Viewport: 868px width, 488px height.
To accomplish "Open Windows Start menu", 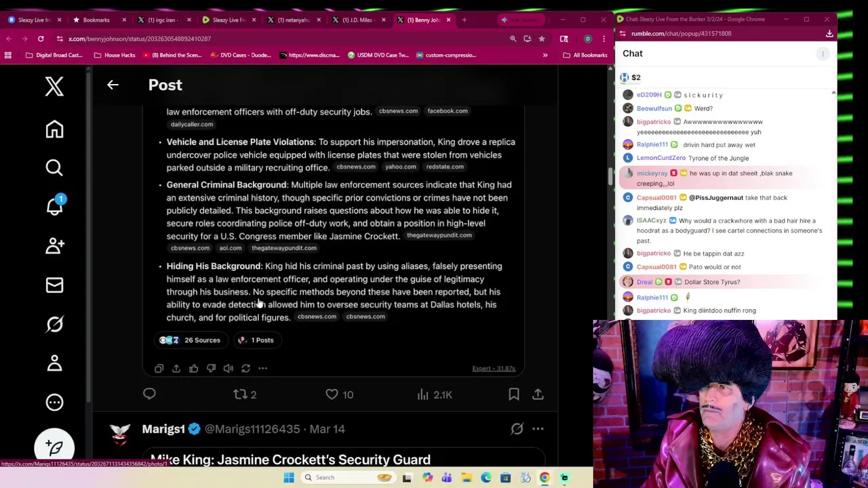I will [288, 477].
